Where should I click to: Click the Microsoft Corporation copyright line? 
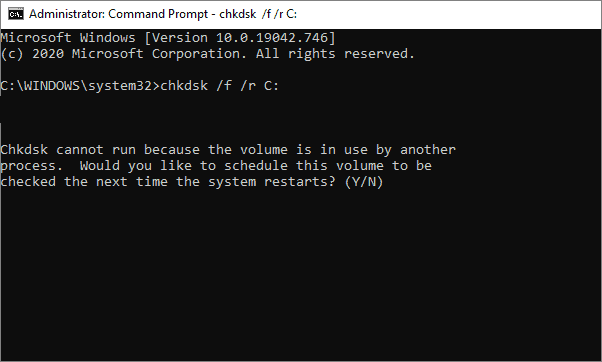coord(208,54)
